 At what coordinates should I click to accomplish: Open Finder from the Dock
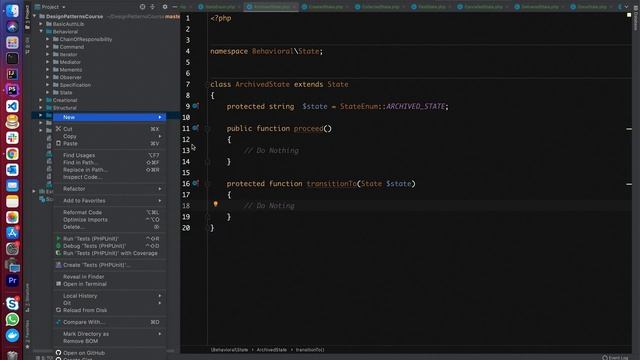pos(12,11)
